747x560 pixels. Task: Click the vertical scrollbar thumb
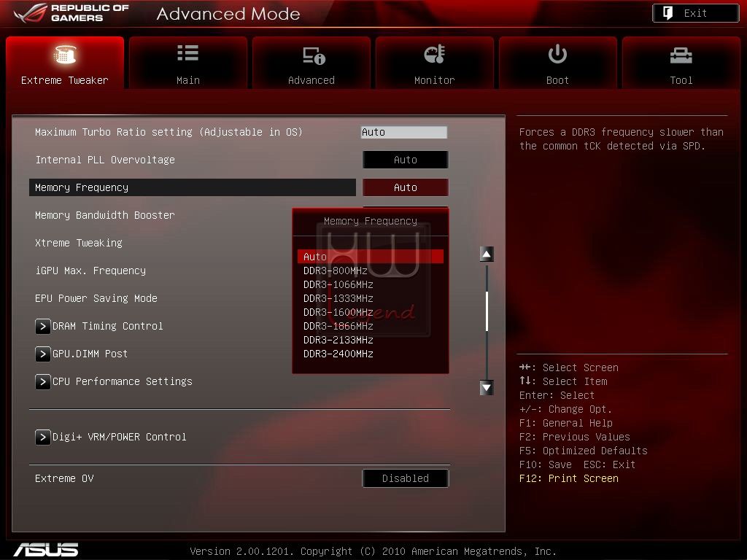click(487, 311)
